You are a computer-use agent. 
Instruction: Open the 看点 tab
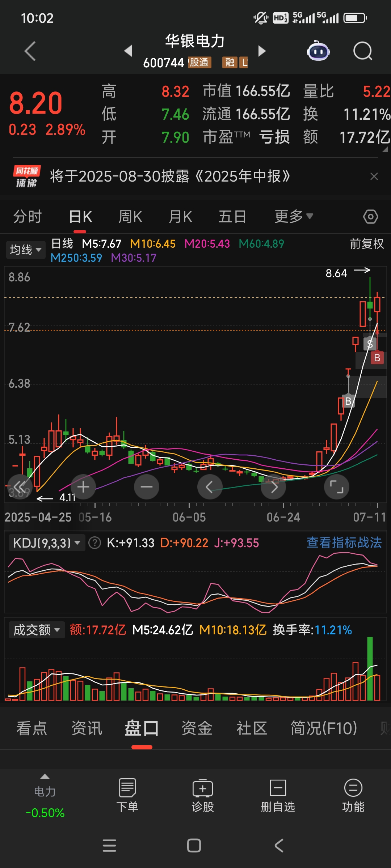click(x=32, y=728)
